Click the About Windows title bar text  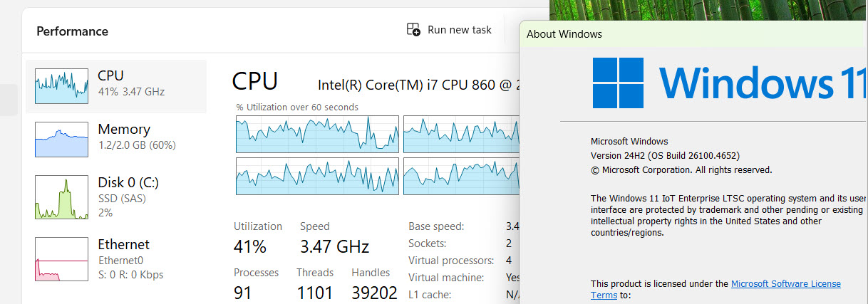[x=564, y=34]
